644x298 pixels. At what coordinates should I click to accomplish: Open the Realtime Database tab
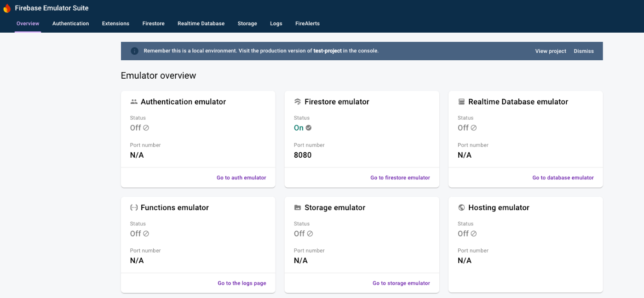point(201,23)
